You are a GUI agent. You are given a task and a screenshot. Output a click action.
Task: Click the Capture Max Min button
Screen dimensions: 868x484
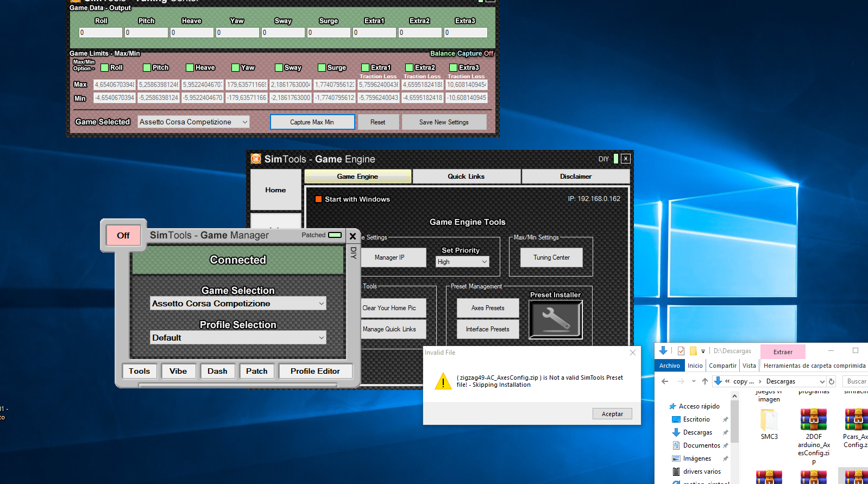coord(312,122)
